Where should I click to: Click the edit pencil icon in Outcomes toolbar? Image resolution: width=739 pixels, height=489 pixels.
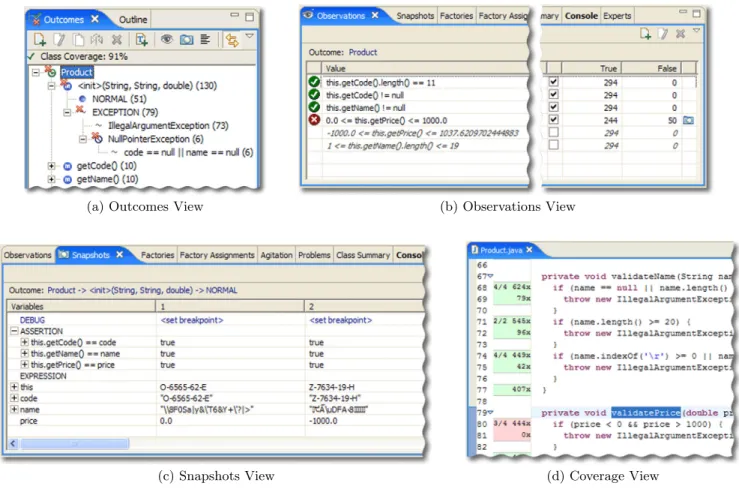click(x=59, y=40)
